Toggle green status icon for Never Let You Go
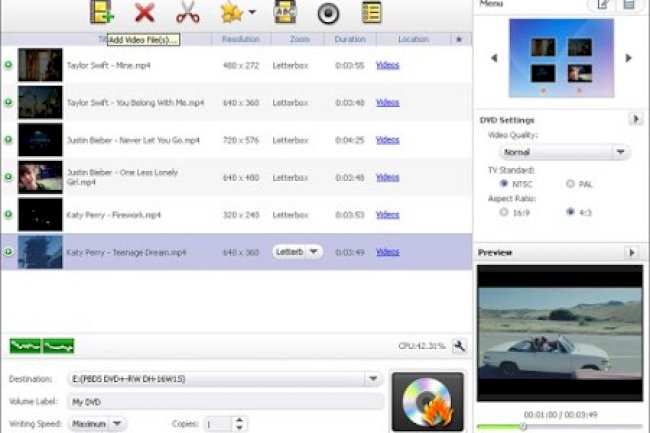The image size is (650, 433). (8, 140)
